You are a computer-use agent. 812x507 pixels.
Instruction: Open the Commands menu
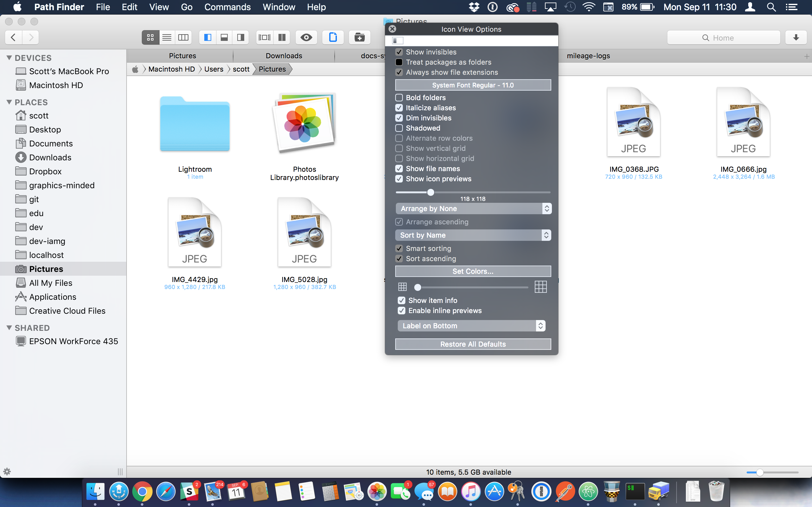click(227, 7)
